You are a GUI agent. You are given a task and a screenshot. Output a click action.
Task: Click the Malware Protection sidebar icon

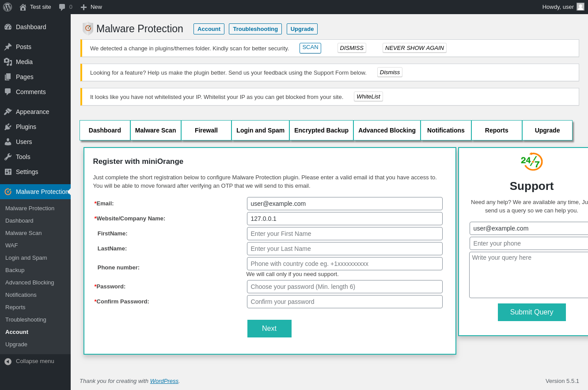click(8, 192)
